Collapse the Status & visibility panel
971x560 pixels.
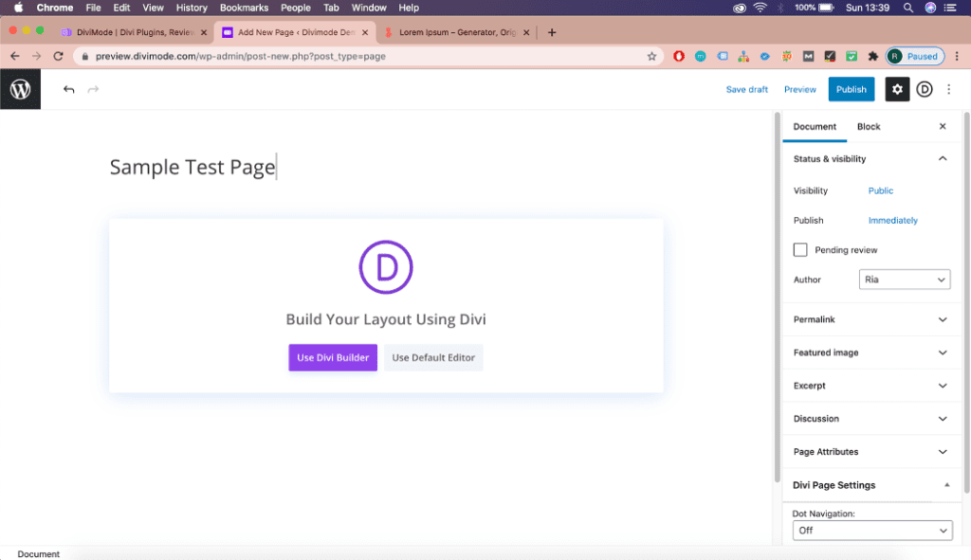pos(942,159)
